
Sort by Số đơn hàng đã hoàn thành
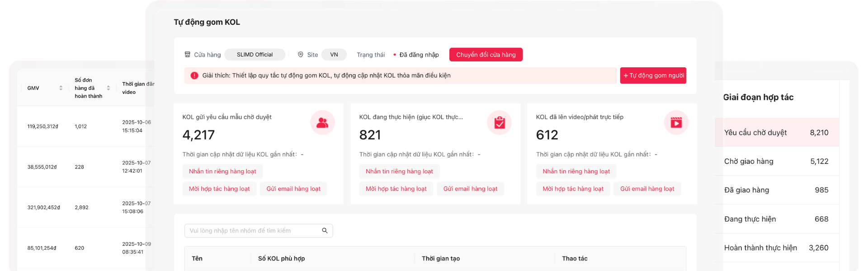108,88
